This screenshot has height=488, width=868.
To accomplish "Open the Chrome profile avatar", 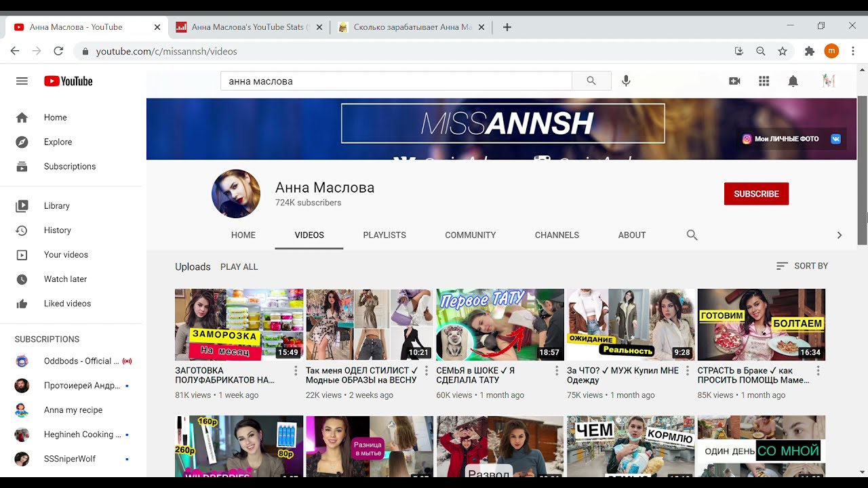I will [831, 51].
